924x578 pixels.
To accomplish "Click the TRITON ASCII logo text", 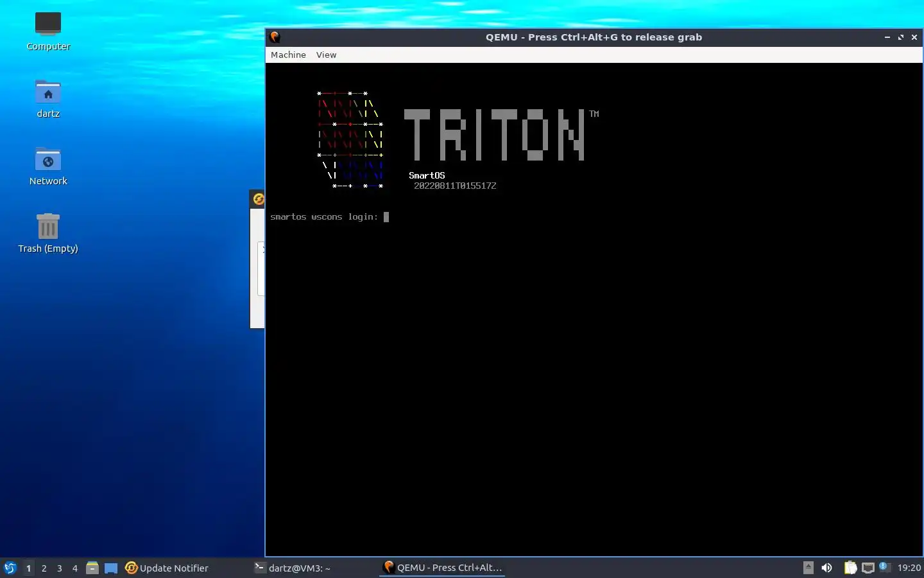I will pyautogui.click(x=495, y=135).
